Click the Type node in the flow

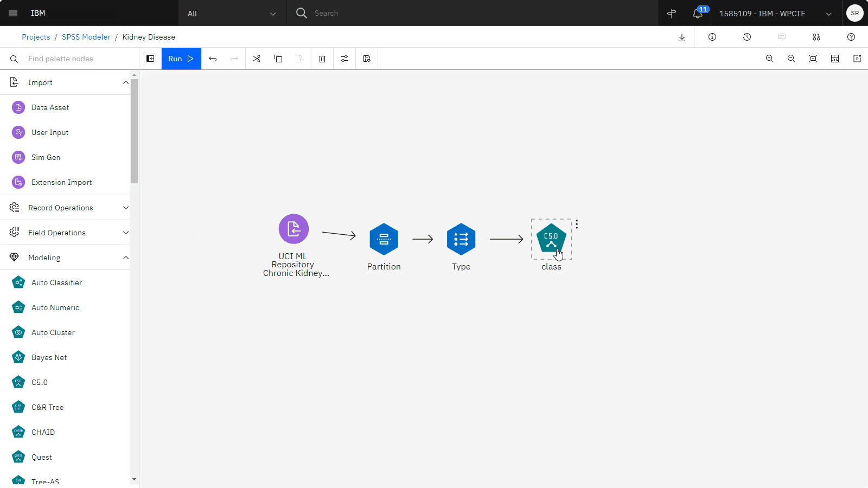pyautogui.click(x=461, y=239)
